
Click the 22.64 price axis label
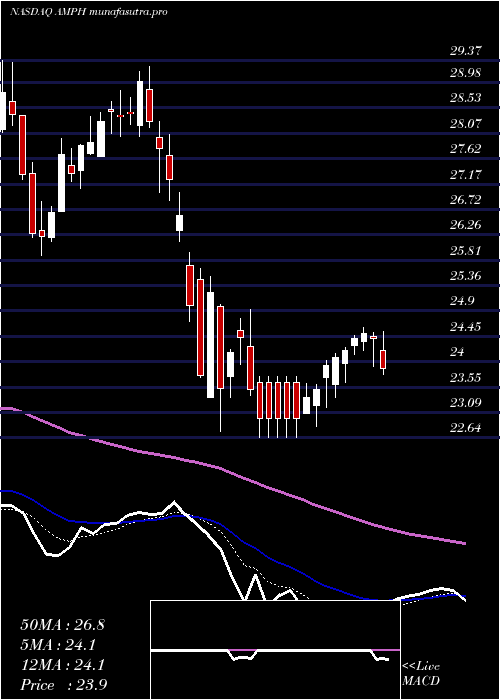pos(465,429)
